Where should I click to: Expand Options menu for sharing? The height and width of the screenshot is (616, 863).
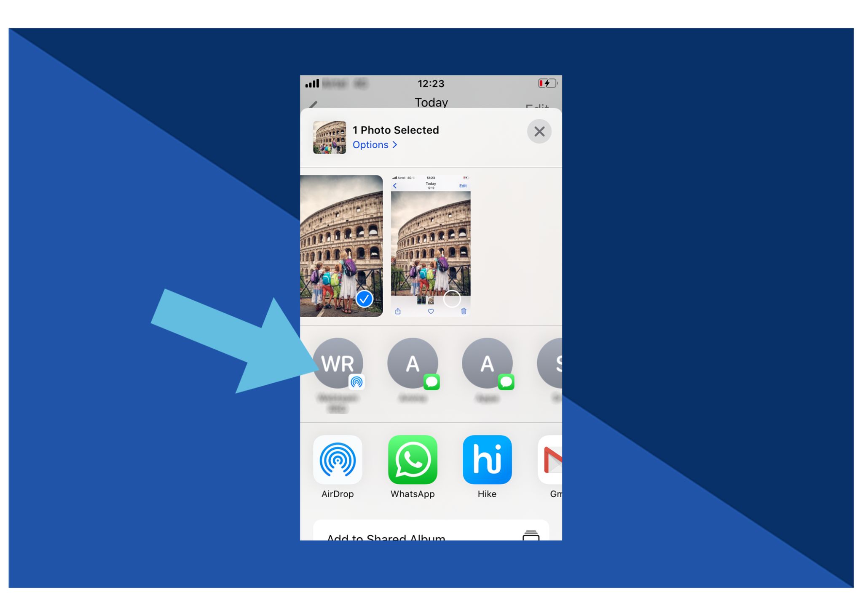(x=375, y=145)
